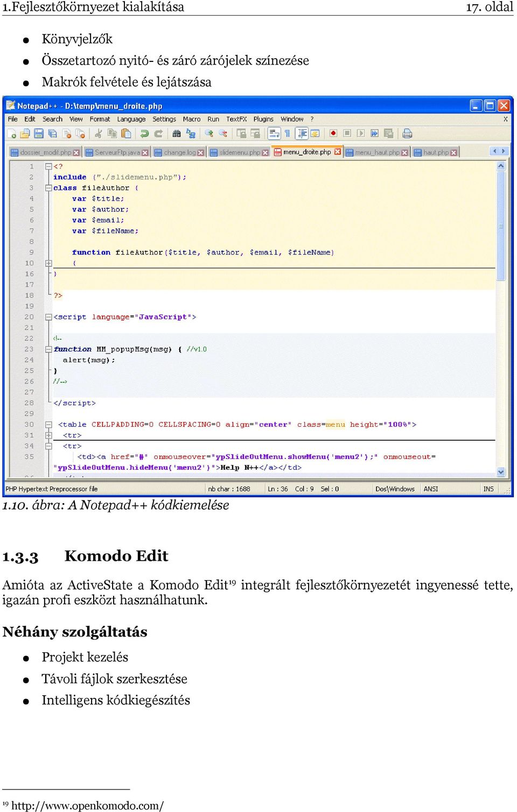Switch to the ServeurFtp.java tab
The width and height of the screenshot is (517, 812).
point(117,152)
